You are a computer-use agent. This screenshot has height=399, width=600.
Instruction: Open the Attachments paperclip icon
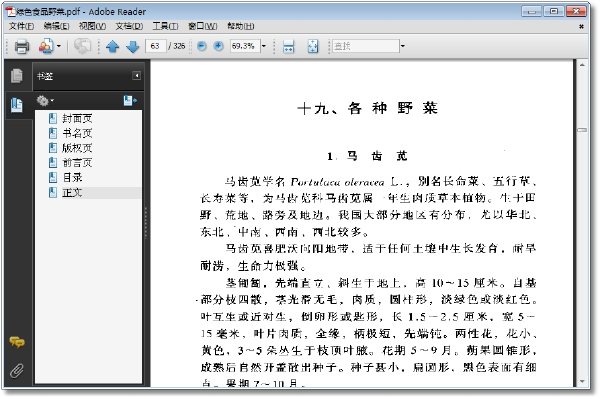coord(17,370)
